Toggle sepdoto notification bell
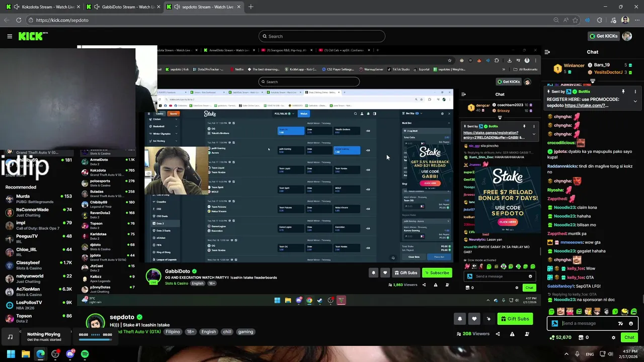The height and width of the screenshot is (362, 644). tap(460, 319)
